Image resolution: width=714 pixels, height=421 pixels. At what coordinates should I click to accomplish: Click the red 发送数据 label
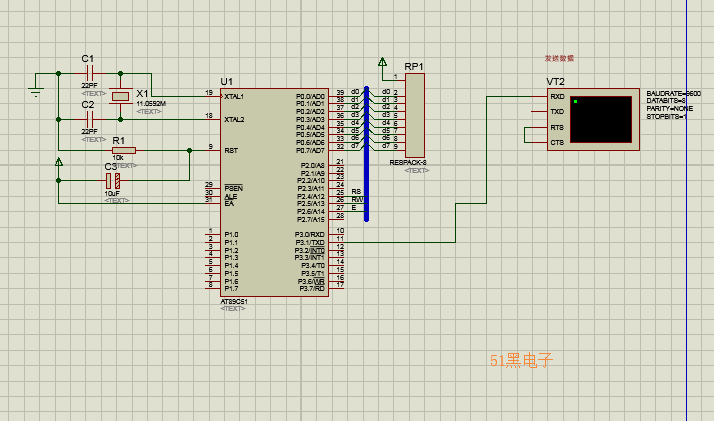point(559,58)
